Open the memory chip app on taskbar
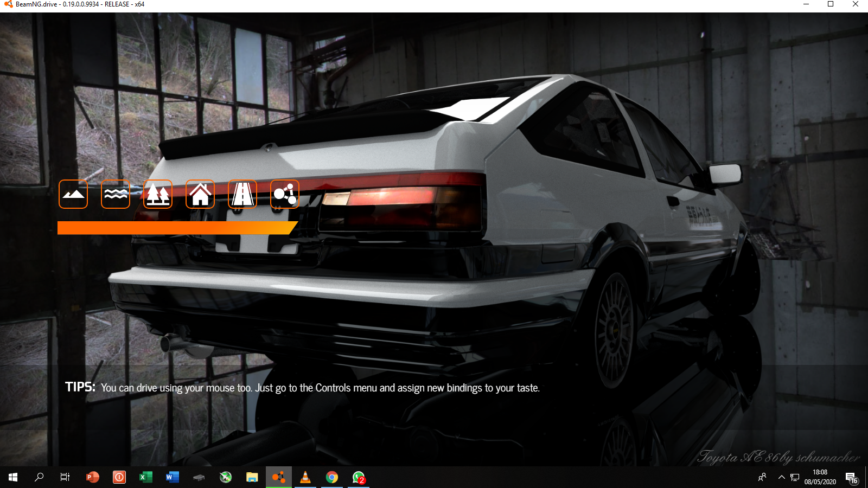The height and width of the screenshot is (488, 868). pos(199,477)
